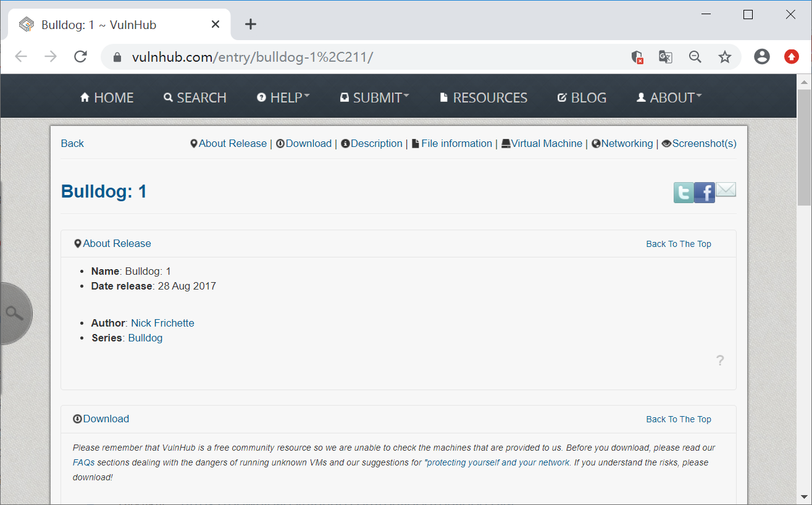Viewport: 812px width, 505px height.
Task: Share Bulldog: 1 on Twitter
Action: coord(684,193)
